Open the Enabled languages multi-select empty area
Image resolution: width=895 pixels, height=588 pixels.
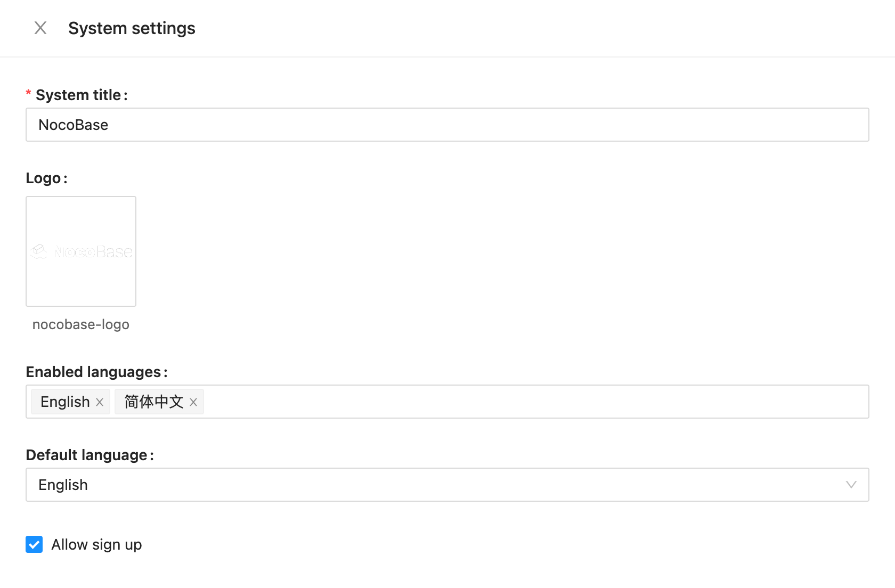[x=533, y=402]
